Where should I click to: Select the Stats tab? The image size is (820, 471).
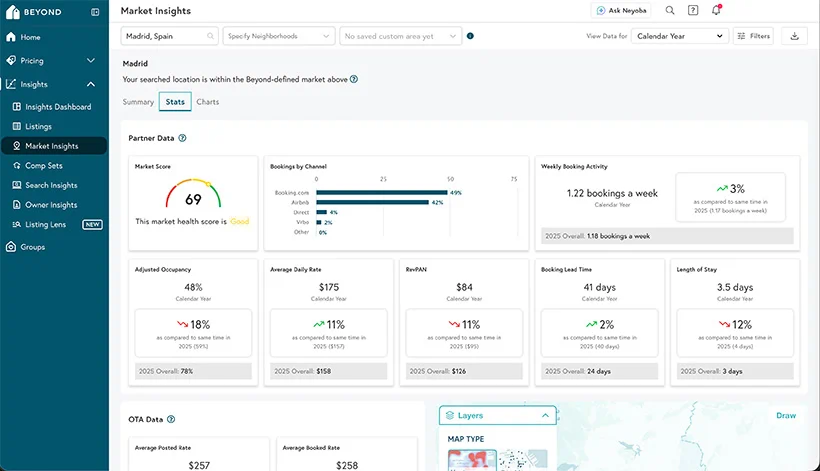(x=175, y=102)
